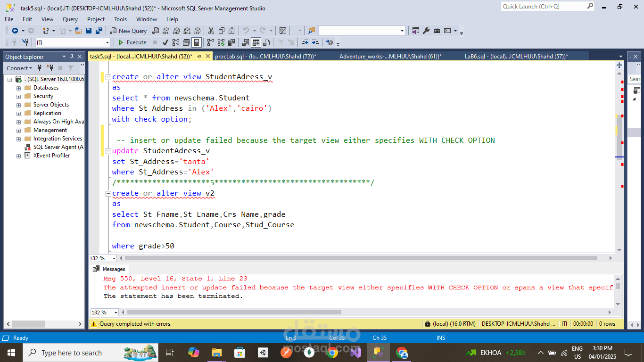Collapse the create view StudentAdress_v block

(x=108, y=77)
